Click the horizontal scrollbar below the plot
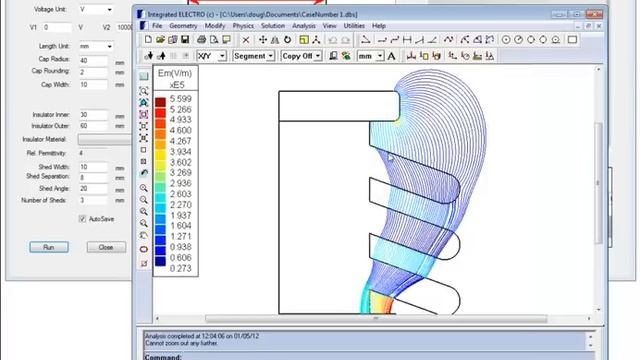Screen dimensions: 640x360 click(376, 318)
